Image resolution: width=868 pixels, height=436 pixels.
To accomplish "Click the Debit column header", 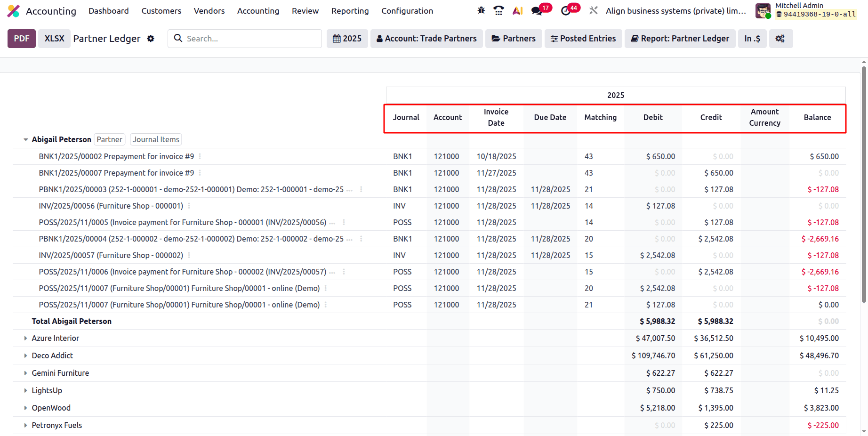I will [653, 117].
